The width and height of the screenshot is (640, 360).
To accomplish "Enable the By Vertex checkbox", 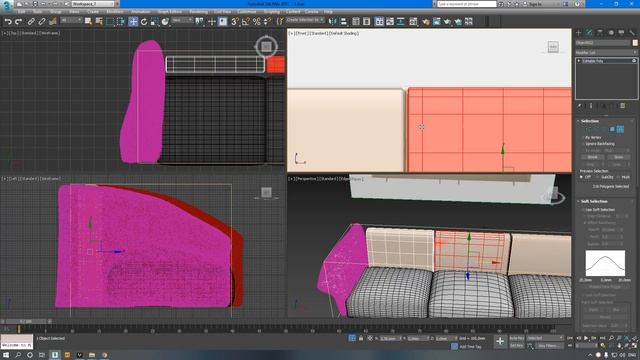I will 583,138.
